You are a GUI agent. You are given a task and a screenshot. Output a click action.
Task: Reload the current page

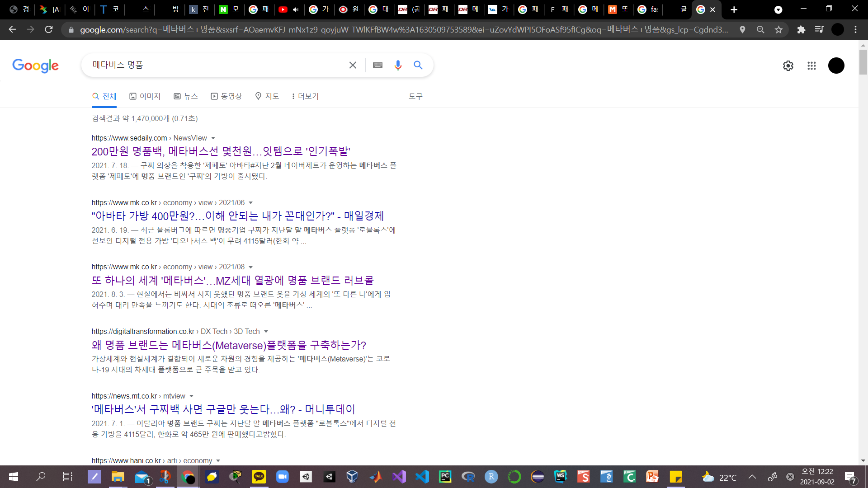49,30
